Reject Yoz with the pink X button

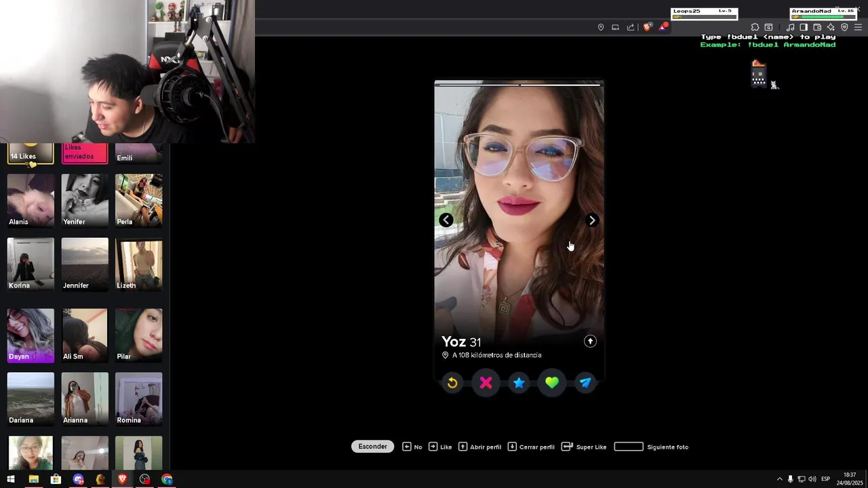tap(486, 383)
